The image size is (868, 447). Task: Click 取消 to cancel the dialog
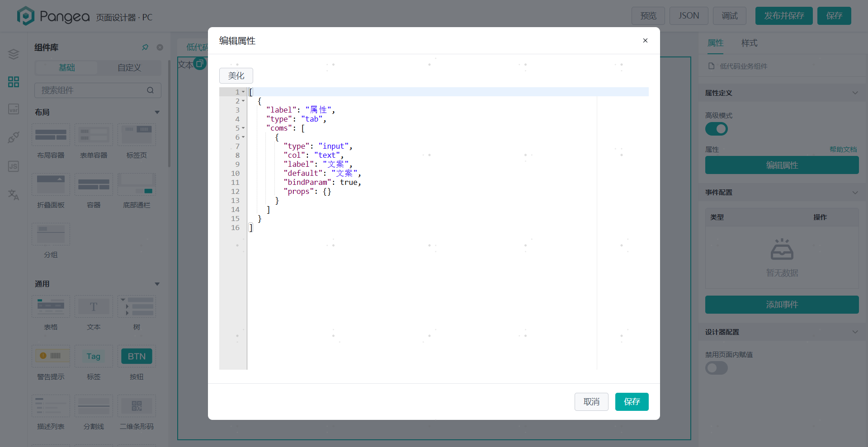(x=591, y=402)
